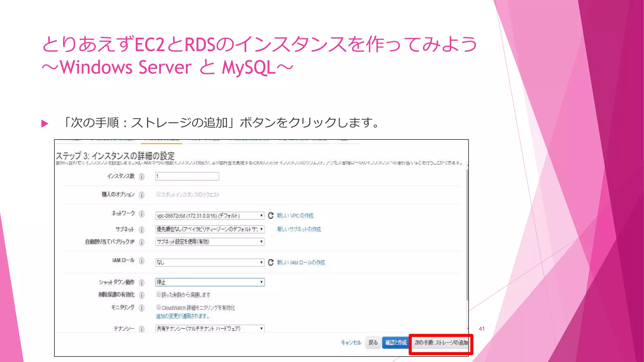Click info icon next to 削除保護の有効化
Viewport: 644px width, 362px height.
[x=142, y=295]
